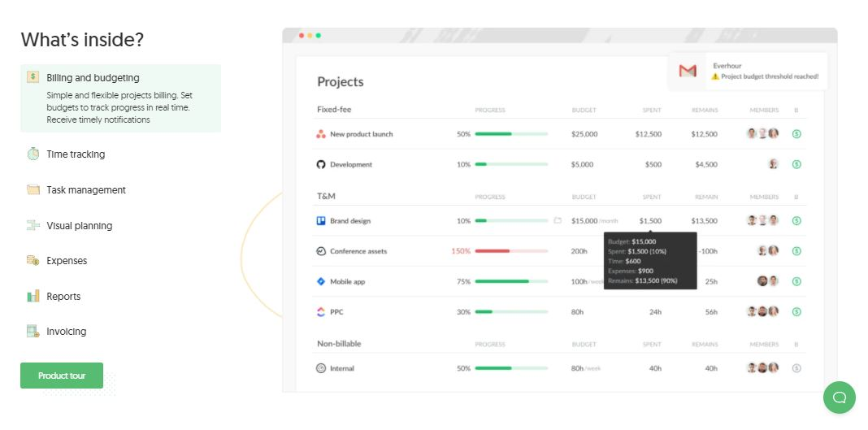Click member avatars for the Internal row
The image size is (868, 430).
point(762,368)
